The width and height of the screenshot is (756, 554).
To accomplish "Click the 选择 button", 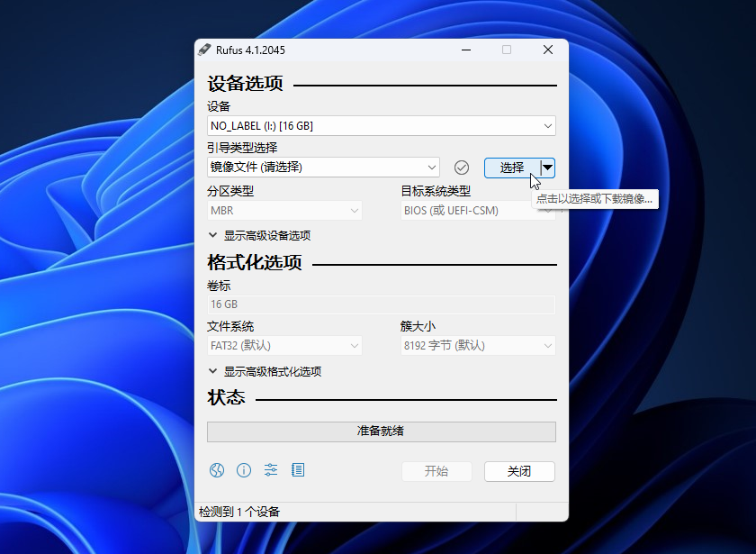I will point(512,168).
